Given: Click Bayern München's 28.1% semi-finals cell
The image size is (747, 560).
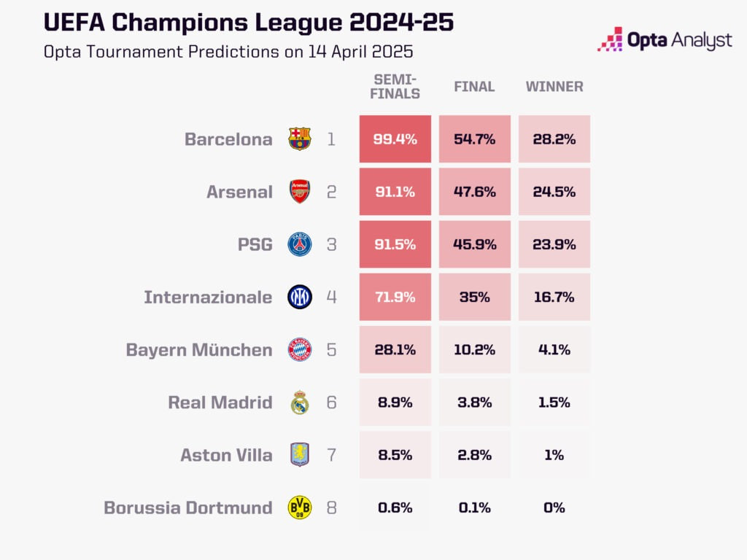Looking at the screenshot, I should tap(395, 349).
